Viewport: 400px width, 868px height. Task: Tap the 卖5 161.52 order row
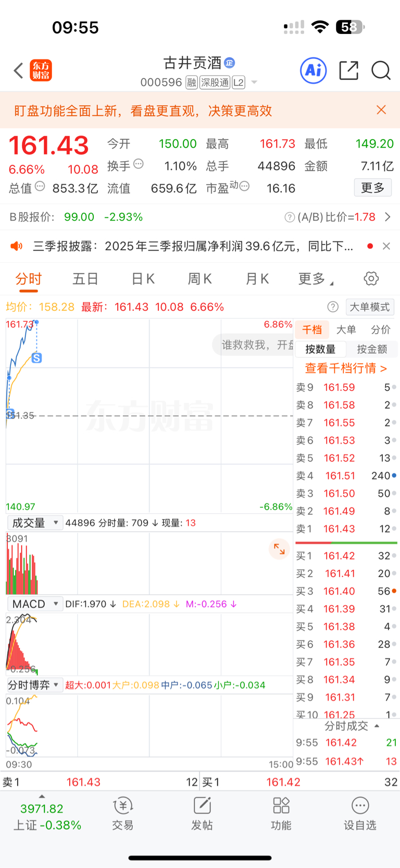[346, 458]
